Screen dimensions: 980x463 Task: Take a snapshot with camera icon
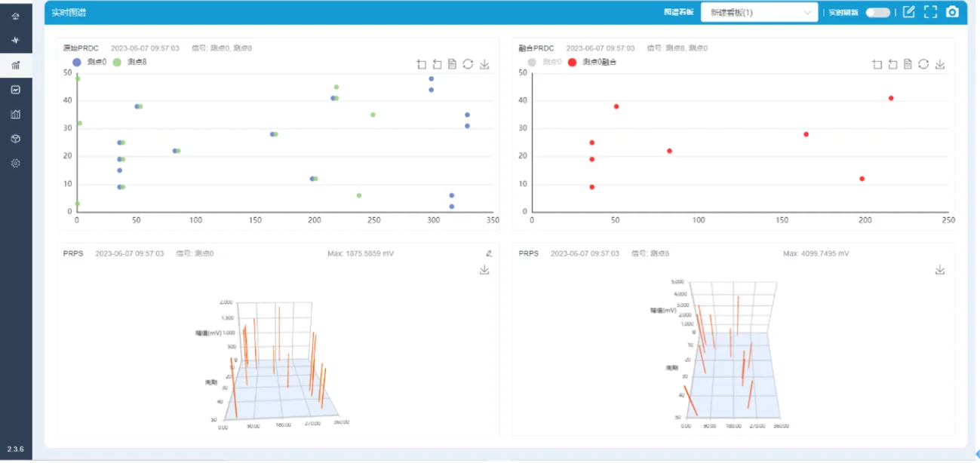coord(952,12)
